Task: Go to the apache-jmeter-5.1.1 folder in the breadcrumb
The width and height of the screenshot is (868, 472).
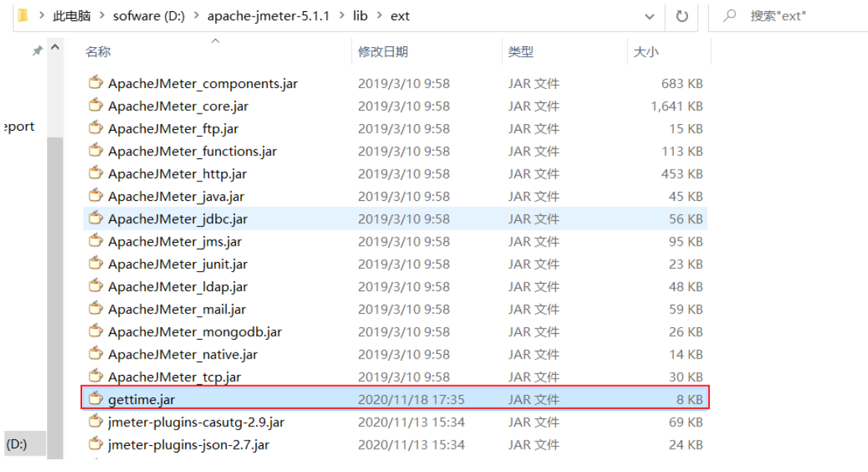Action: tap(269, 16)
